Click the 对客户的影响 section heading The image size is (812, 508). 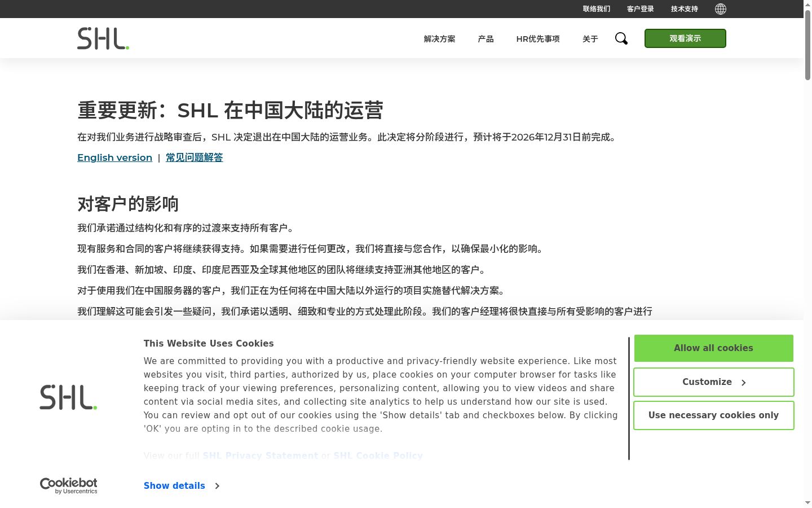pos(128,204)
